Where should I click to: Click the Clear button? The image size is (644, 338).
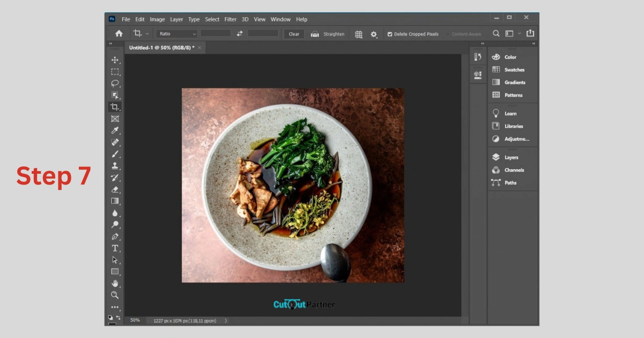tap(294, 34)
